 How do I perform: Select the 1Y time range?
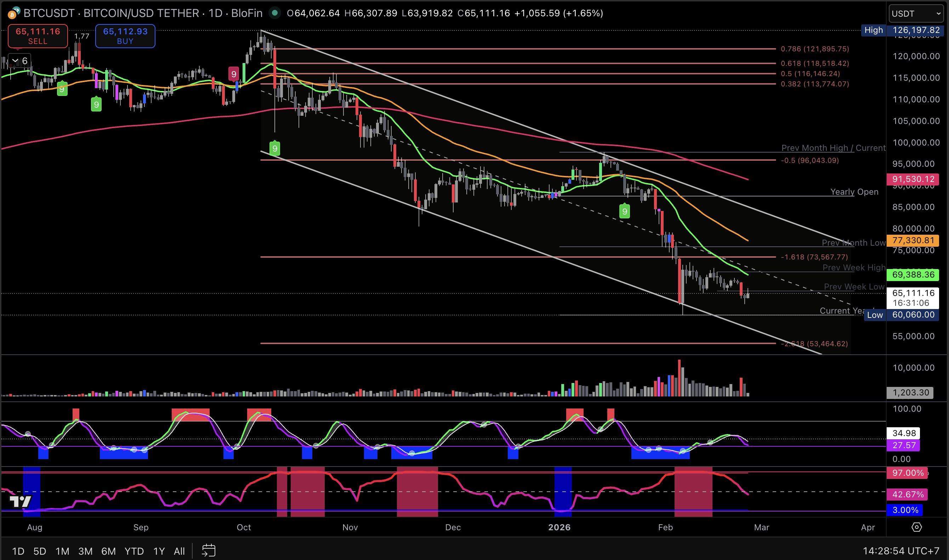159,551
